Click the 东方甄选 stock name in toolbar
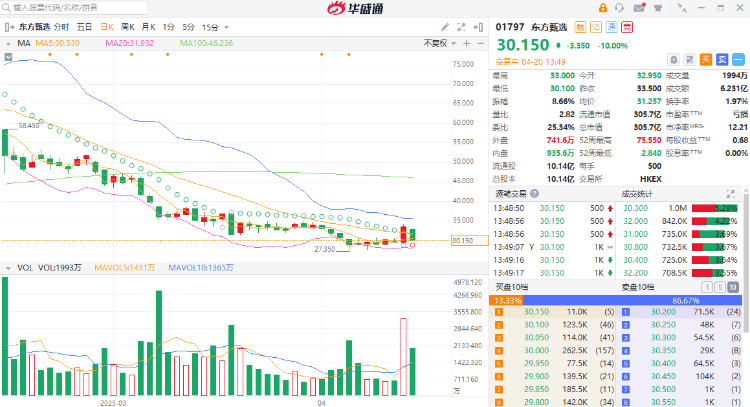The image size is (750, 407). tap(35, 27)
